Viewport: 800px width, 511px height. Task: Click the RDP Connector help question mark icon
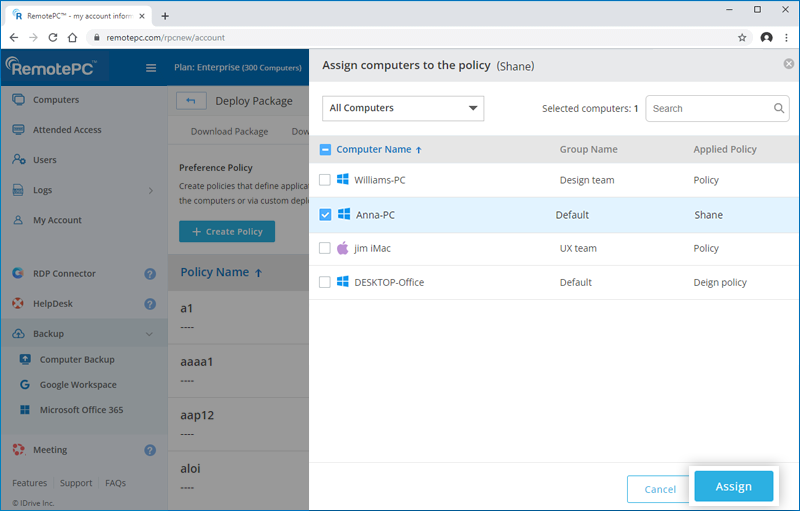[x=150, y=274]
